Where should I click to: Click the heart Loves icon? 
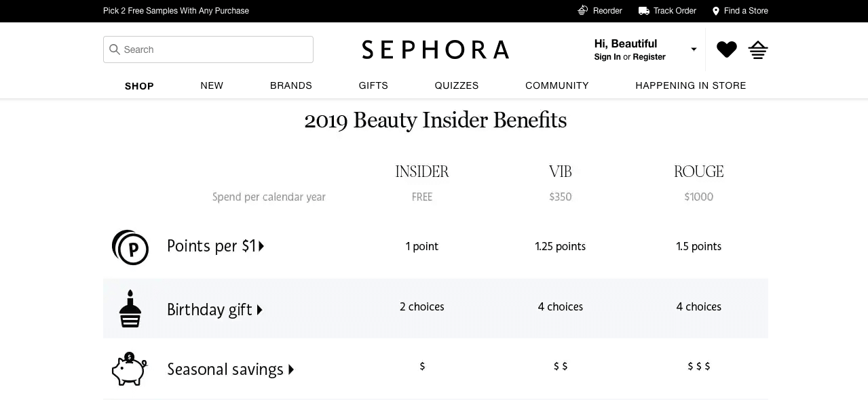coord(726,49)
